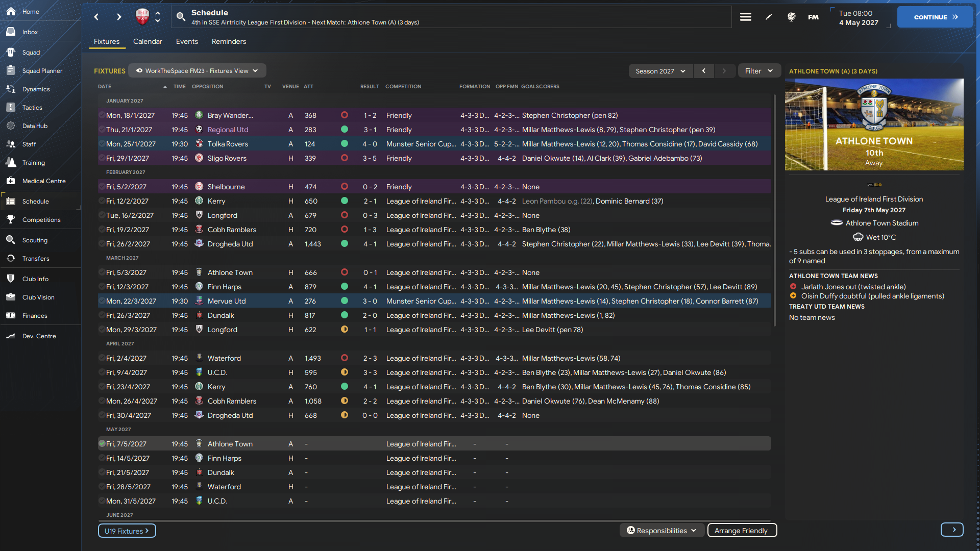
Task: Open the Filter dropdown
Action: tap(758, 71)
